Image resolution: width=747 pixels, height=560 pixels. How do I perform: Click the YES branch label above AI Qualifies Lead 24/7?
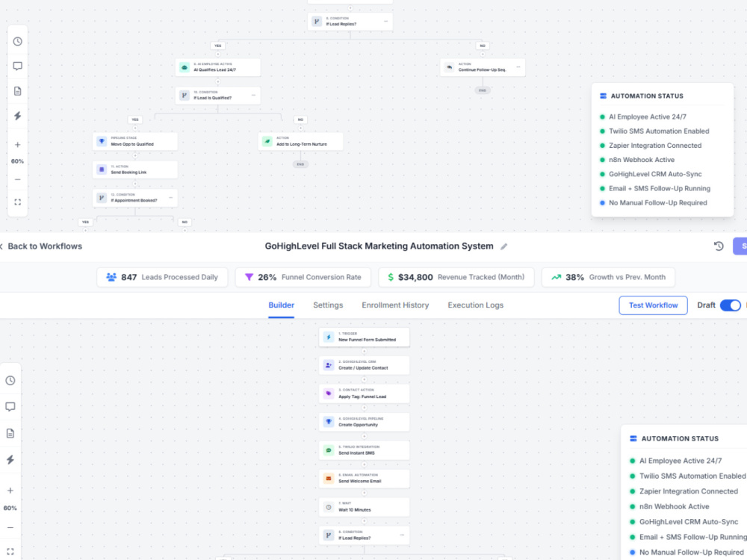point(217,46)
